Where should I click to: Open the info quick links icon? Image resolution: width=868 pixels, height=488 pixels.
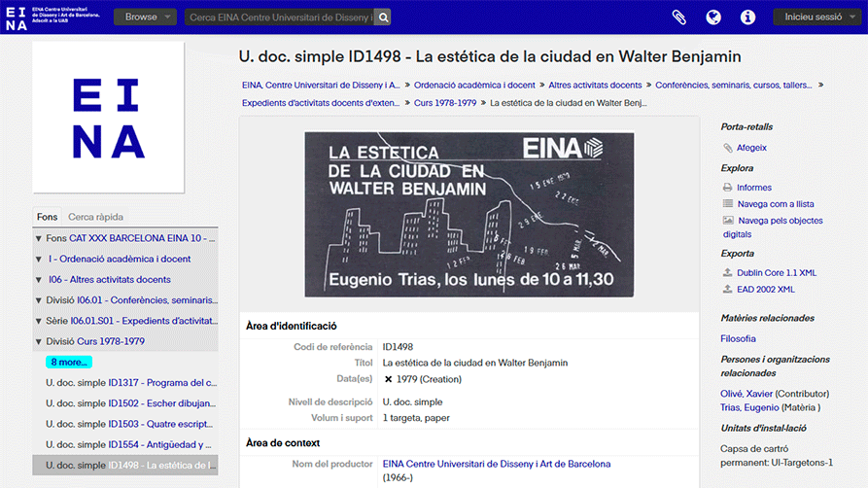tap(747, 17)
